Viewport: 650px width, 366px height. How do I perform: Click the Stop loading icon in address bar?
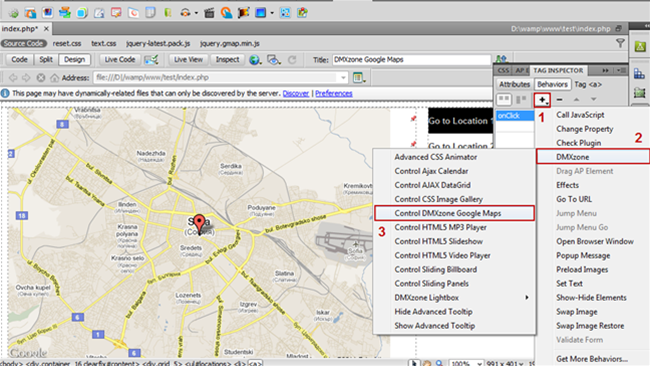pos(40,78)
